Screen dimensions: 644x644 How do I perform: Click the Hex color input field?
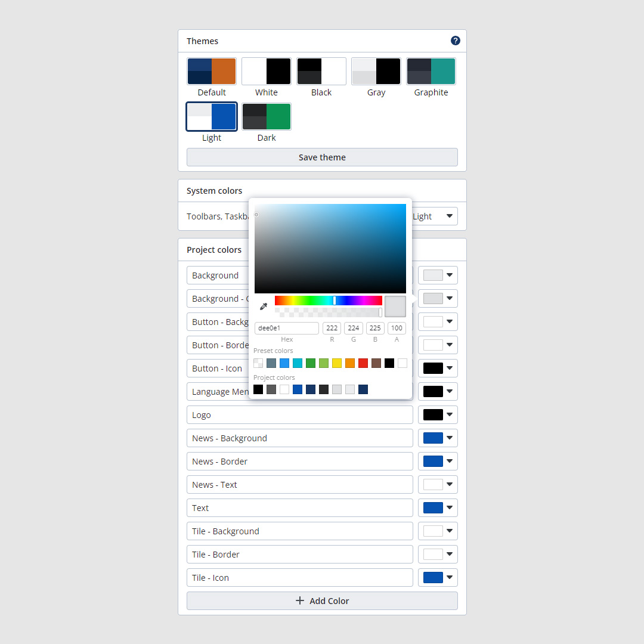(x=286, y=328)
